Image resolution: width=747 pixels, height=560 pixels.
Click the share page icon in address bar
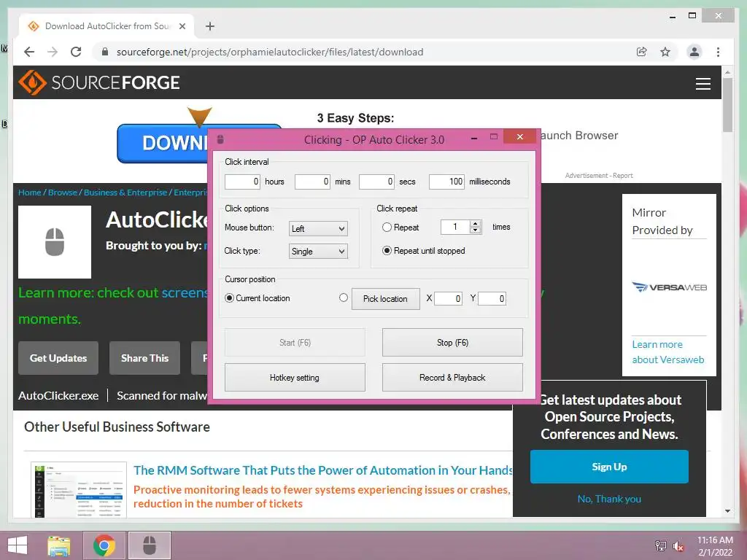coord(642,52)
